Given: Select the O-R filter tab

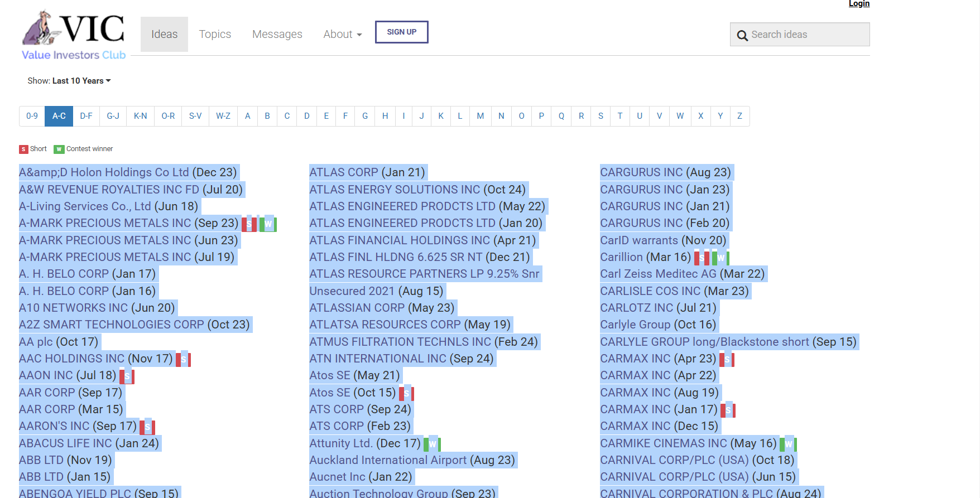Looking at the screenshot, I should tap(168, 116).
